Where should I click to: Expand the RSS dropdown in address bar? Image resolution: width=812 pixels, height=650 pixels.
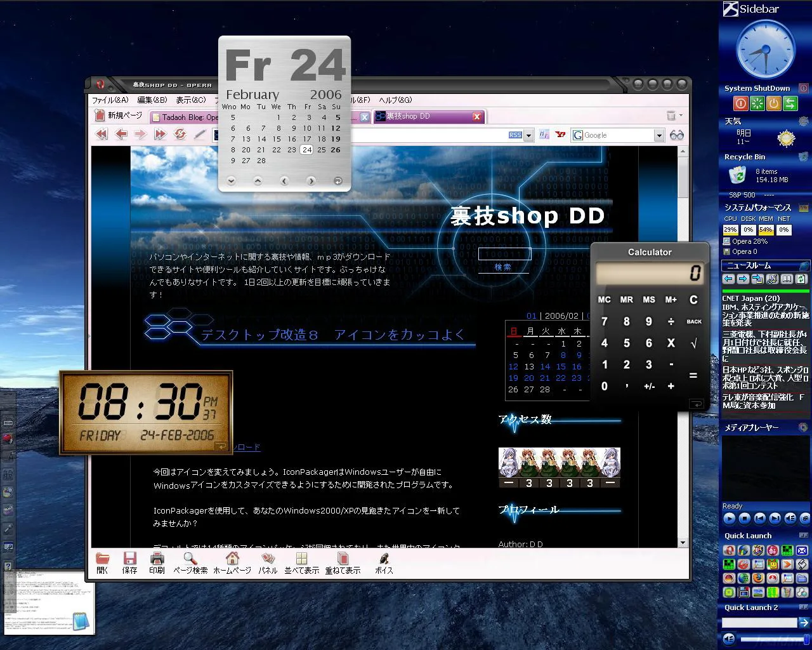(528, 135)
